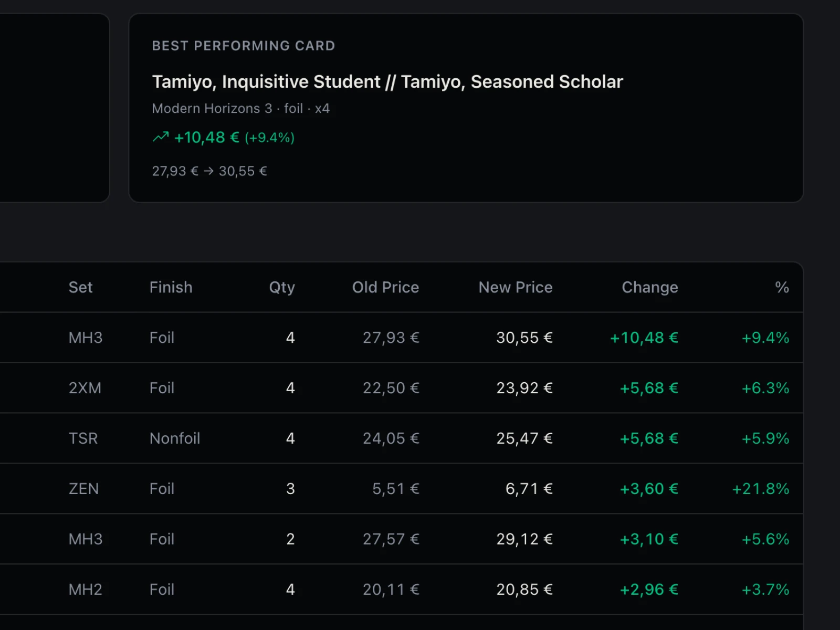This screenshot has height=630, width=840.
Task: Sort by the New Price column header
Action: coord(515,287)
